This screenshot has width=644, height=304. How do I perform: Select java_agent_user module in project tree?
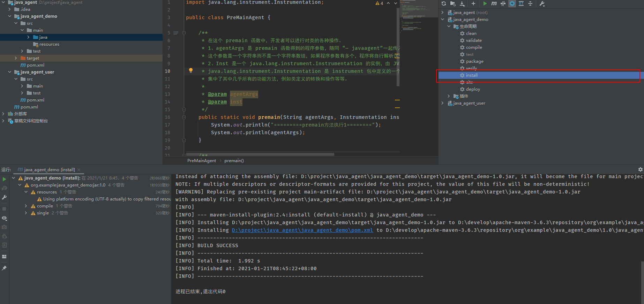34,72
